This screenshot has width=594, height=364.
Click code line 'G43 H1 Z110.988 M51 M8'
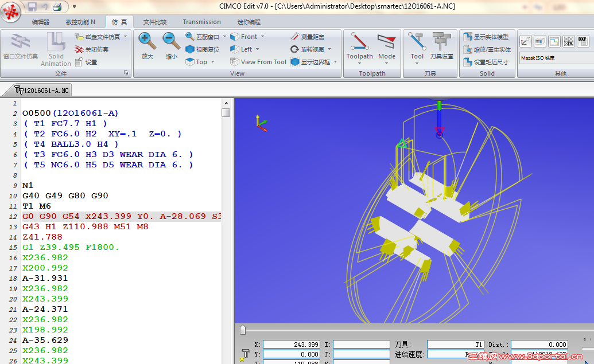pyautogui.click(x=86, y=226)
